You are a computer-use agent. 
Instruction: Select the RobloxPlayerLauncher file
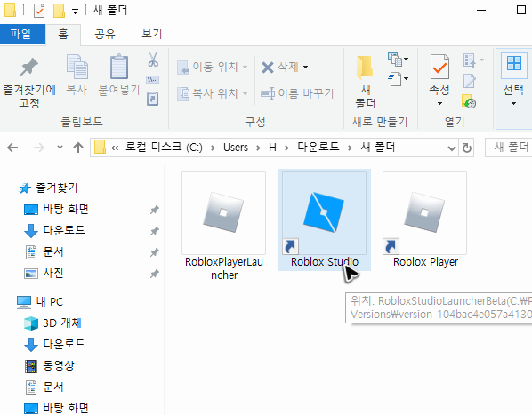[224, 226]
